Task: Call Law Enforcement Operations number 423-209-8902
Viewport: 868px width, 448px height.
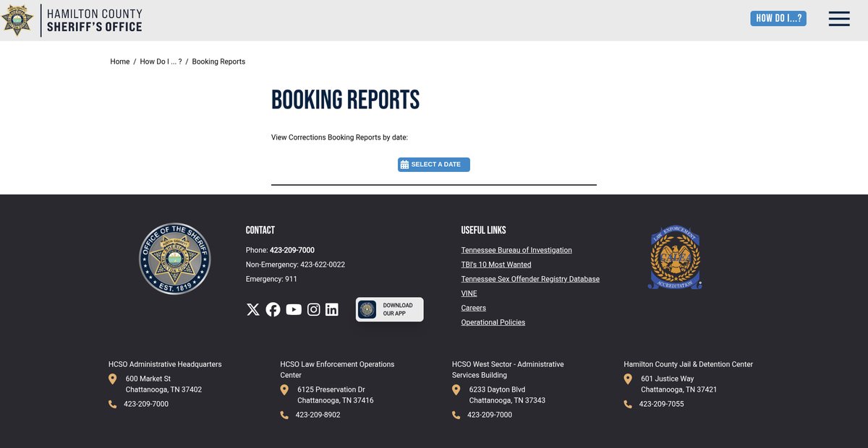Action: (318, 415)
